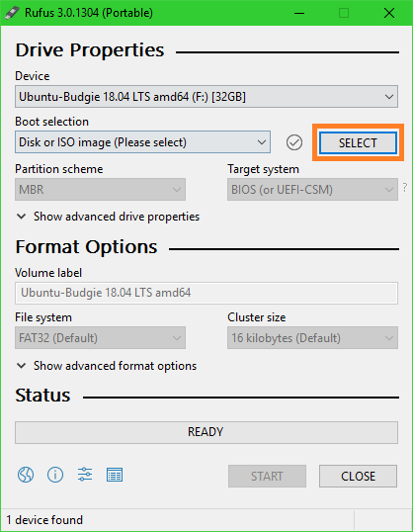
Task: Open the language globe icon
Action: point(26,475)
